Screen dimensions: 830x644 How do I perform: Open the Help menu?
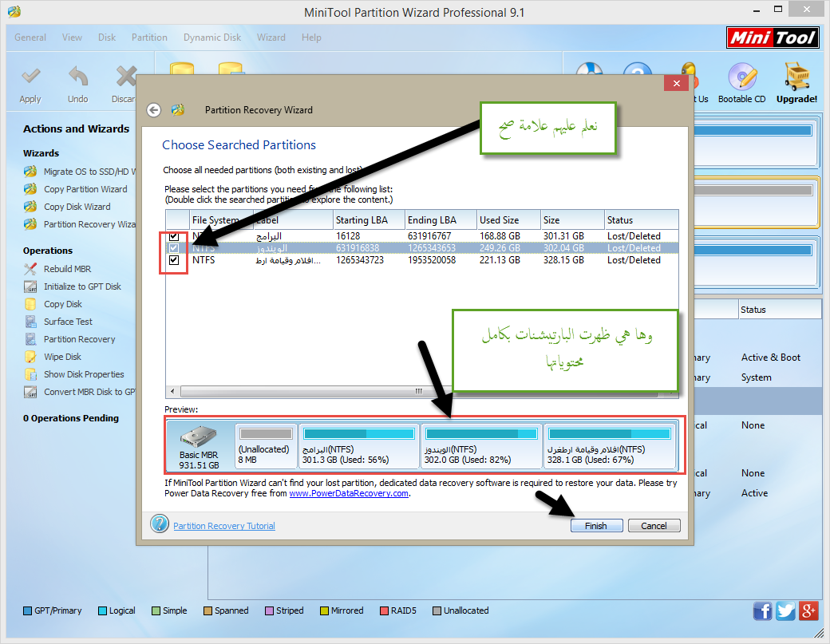pos(311,38)
